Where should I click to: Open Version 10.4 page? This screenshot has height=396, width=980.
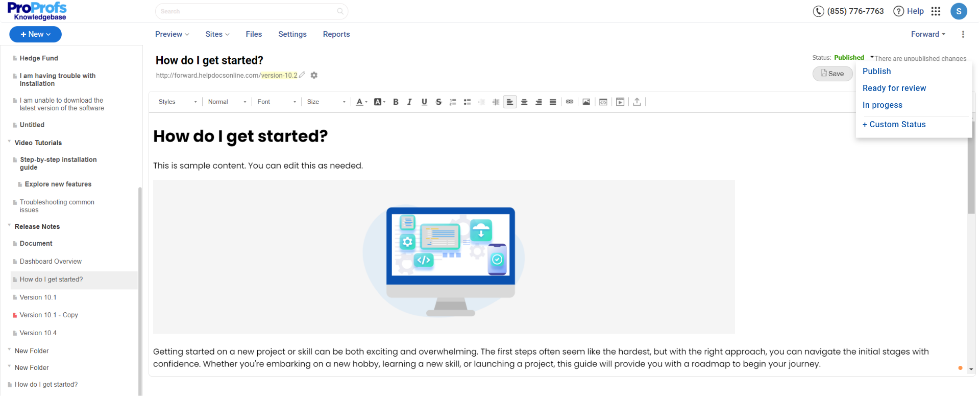pyautogui.click(x=38, y=333)
